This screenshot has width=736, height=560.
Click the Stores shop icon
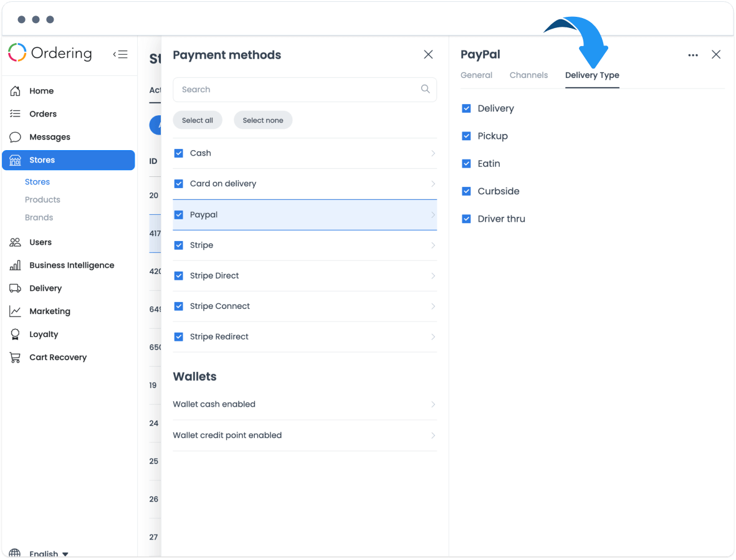pyautogui.click(x=15, y=160)
